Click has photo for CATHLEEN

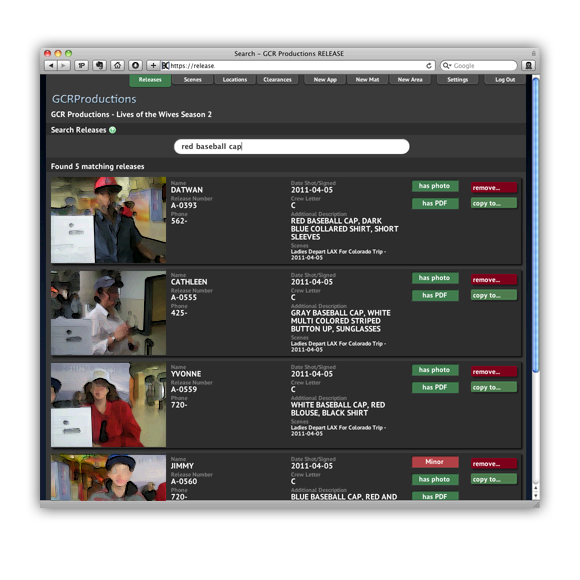435,278
